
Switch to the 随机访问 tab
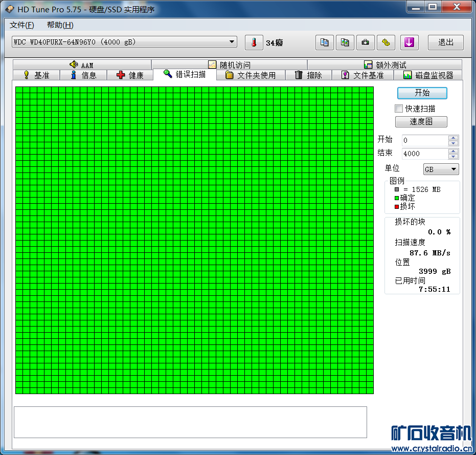229,64
